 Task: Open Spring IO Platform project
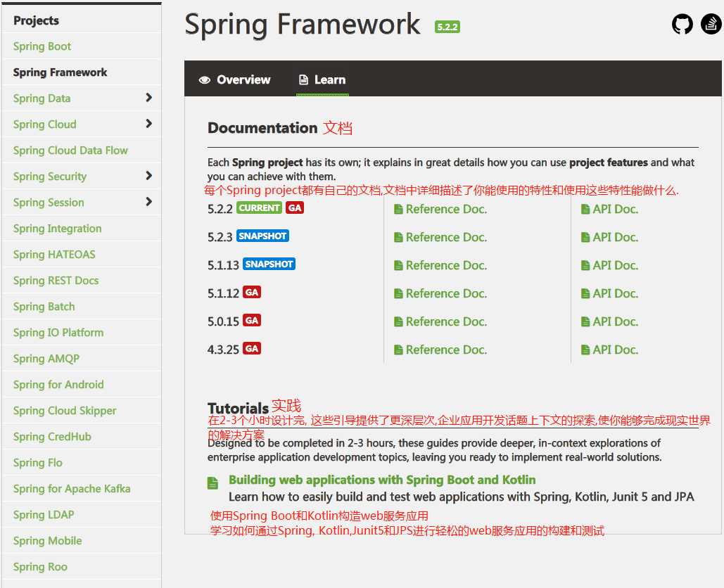click(58, 333)
